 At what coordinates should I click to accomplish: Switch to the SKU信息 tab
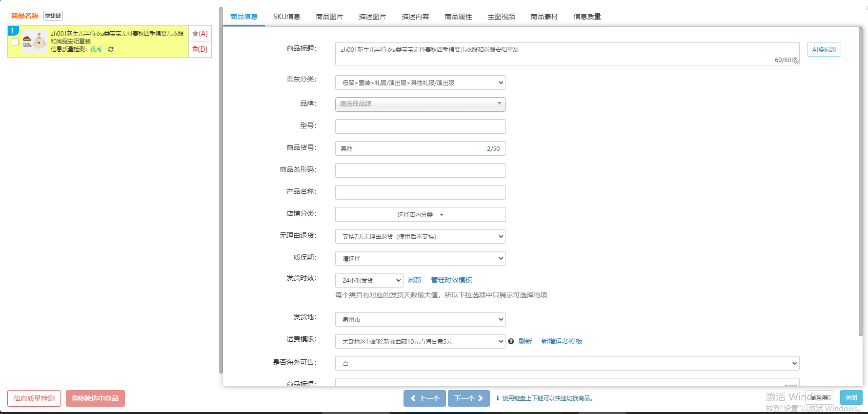[286, 17]
